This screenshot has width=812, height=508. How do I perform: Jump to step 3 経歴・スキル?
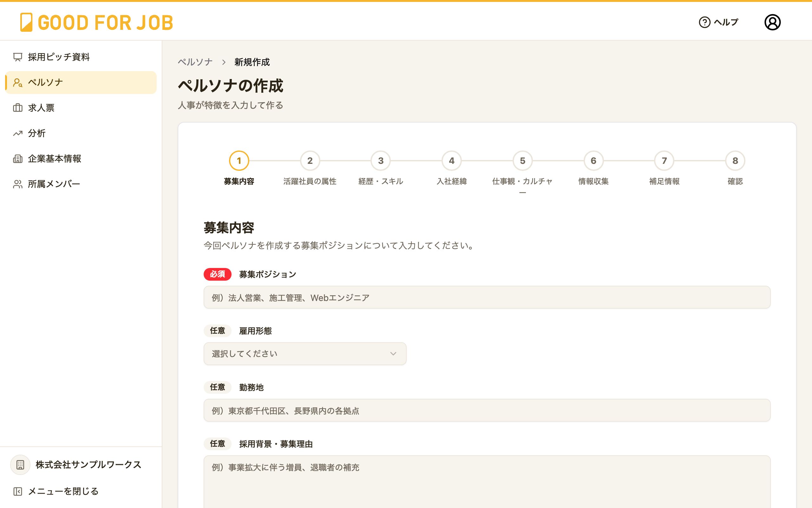(x=381, y=161)
